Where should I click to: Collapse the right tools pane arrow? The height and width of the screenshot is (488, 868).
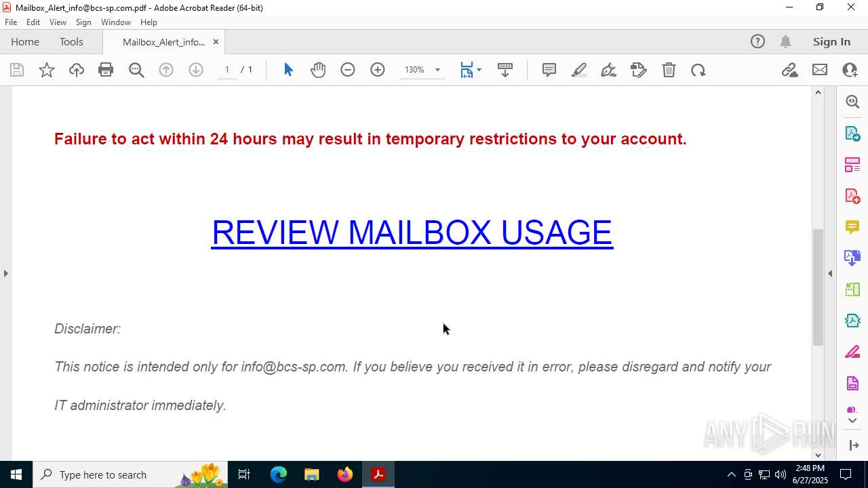click(x=830, y=273)
